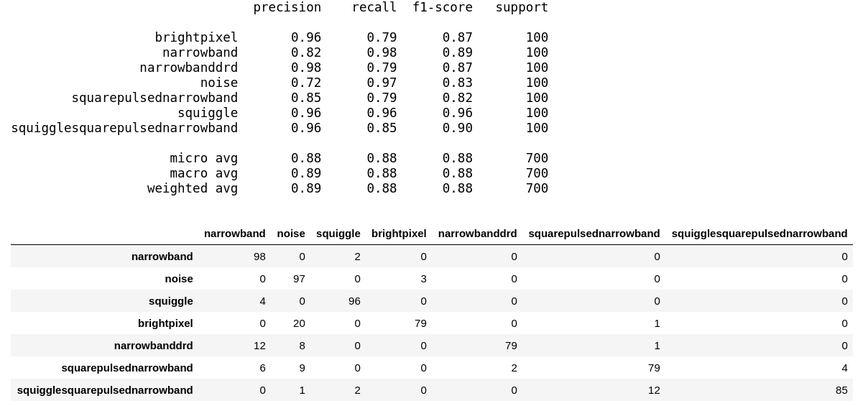This screenshot has width=868, height=406.
Task: Click the squarepulsednarrowband column header in the table
Action: click(x=594, y=234)
